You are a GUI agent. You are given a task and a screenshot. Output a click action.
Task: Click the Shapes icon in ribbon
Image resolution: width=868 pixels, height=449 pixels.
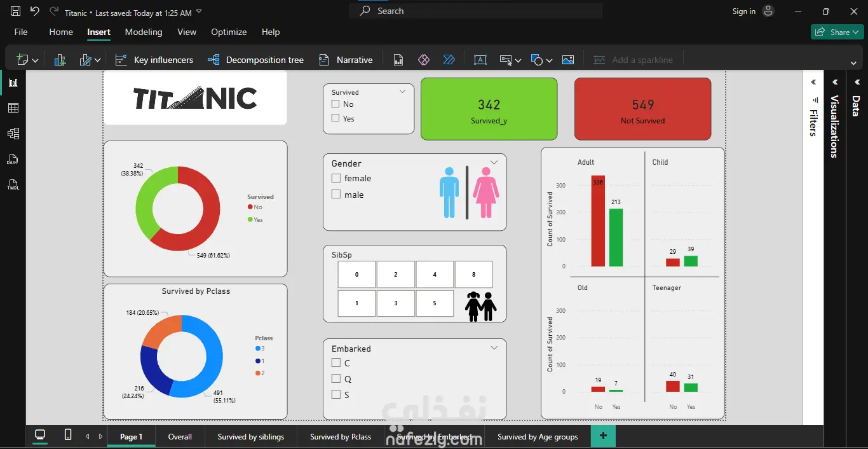pyautogui.click(x=537, y=60)
